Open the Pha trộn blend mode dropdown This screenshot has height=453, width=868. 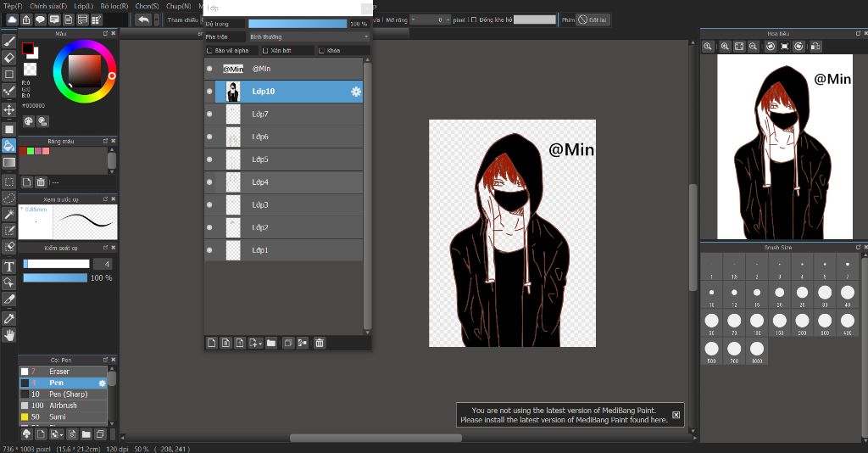pos(309,37)
